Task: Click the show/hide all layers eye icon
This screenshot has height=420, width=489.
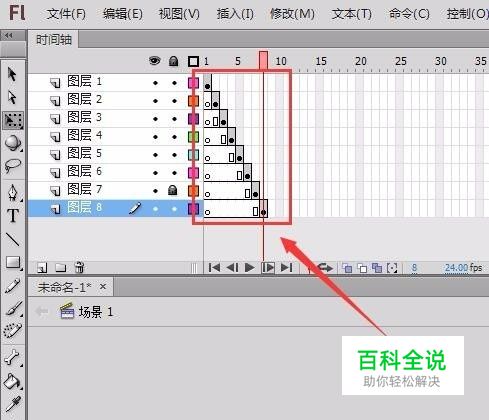Action: coord(155,61)
